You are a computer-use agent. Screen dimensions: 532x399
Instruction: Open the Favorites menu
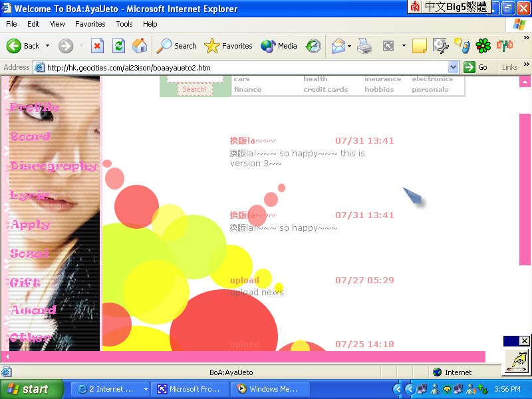90,24
